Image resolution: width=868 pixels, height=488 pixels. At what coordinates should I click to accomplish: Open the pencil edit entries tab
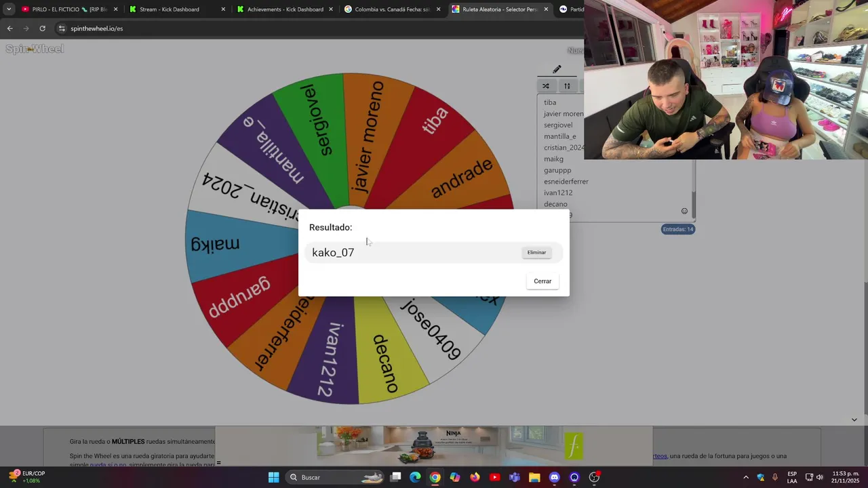[557, 69]
